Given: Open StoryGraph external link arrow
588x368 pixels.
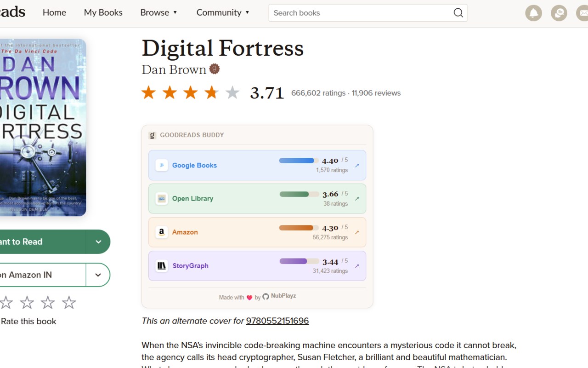Looking at the screenshot, I should (357, 266).
